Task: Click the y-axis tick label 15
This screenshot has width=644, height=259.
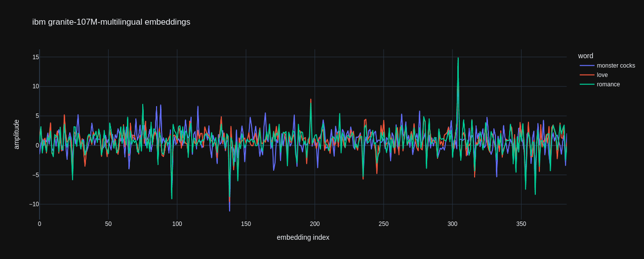Action: pos(36,57)
